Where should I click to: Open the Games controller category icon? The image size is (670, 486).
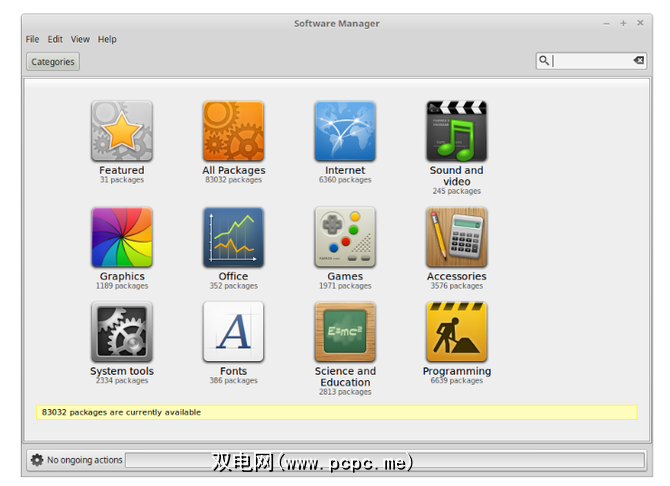(x=345, y=237)
